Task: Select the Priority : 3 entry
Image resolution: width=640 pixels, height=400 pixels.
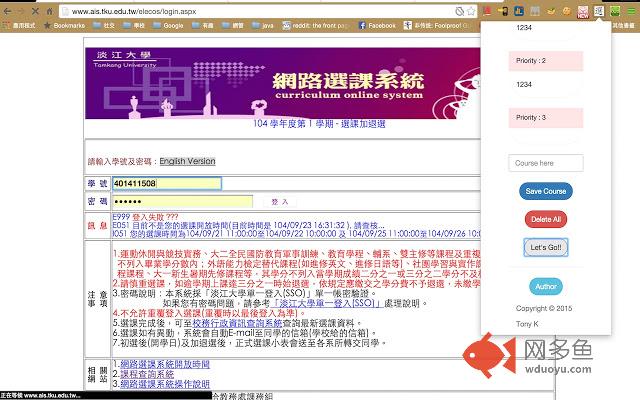Action: click(546, 118)
